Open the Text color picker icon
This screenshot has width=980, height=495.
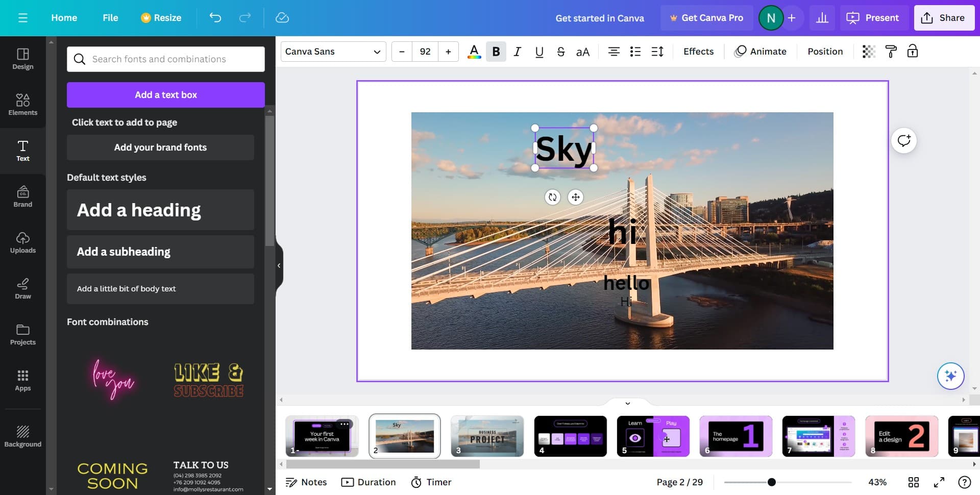474,51
